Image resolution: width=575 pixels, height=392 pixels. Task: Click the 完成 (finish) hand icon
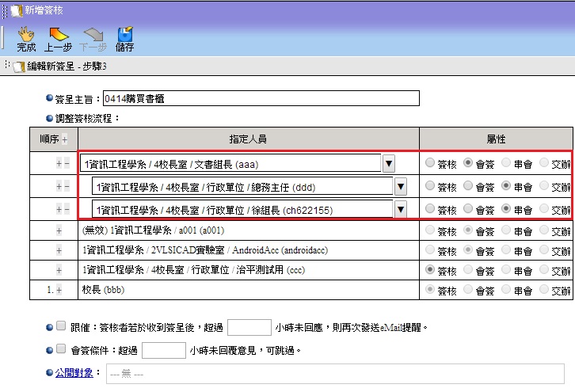pyautogui.click(x=26, y=34)
